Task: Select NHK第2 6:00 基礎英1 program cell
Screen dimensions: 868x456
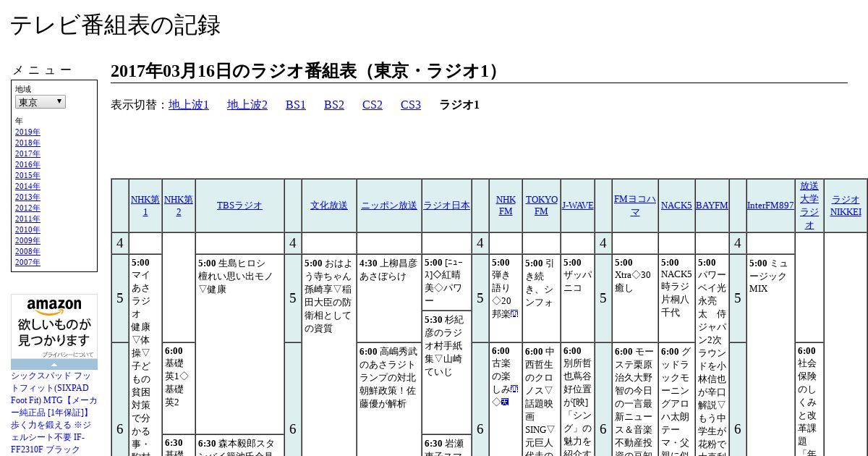Action: (x=179, y=388)
